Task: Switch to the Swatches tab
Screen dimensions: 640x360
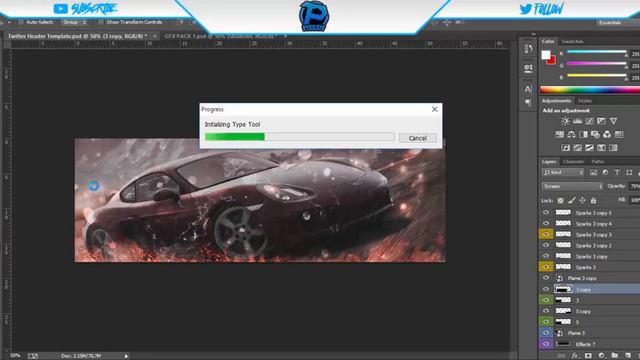Action: click(572, 42)
